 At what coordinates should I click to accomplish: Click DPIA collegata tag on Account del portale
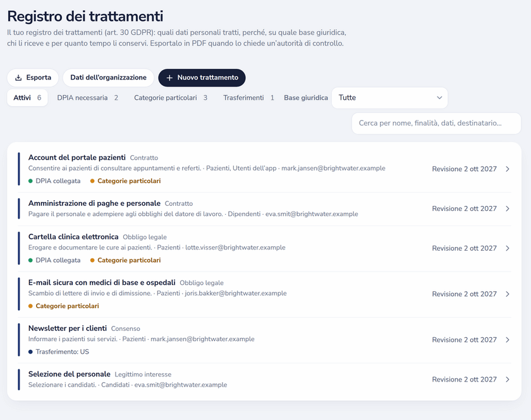click(x=54, y=181)
